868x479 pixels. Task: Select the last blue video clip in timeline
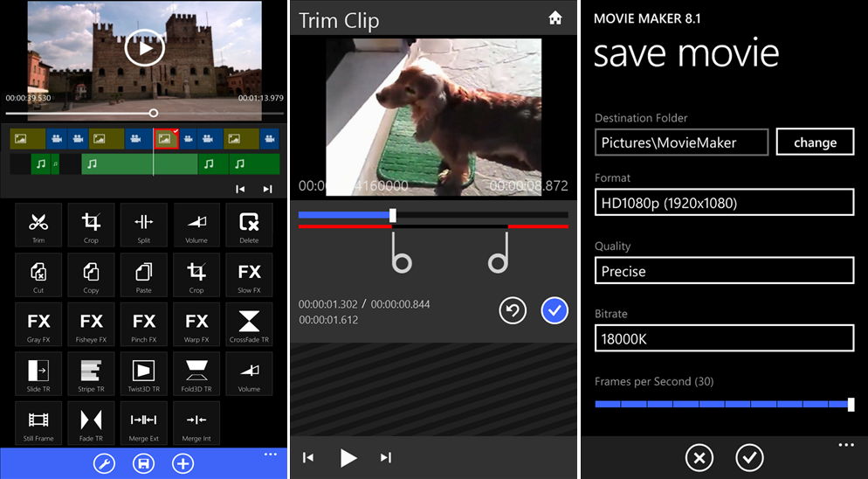pos(270,139)
